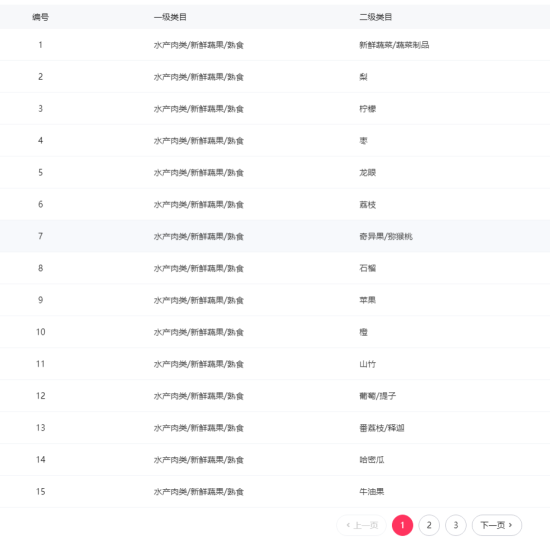This screenshot has width=550, height=543.
Task: Click the 苹果 entry in row 9
Action: pyautogui.click(x=368, y=300)
